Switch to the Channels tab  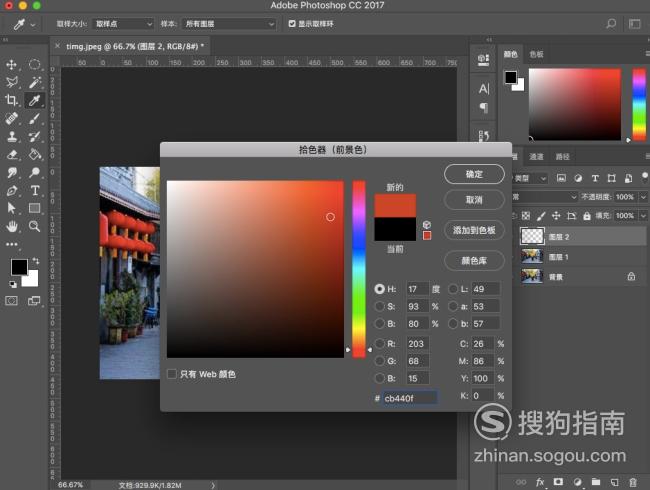pyautogui.click(x=536, y=156)
